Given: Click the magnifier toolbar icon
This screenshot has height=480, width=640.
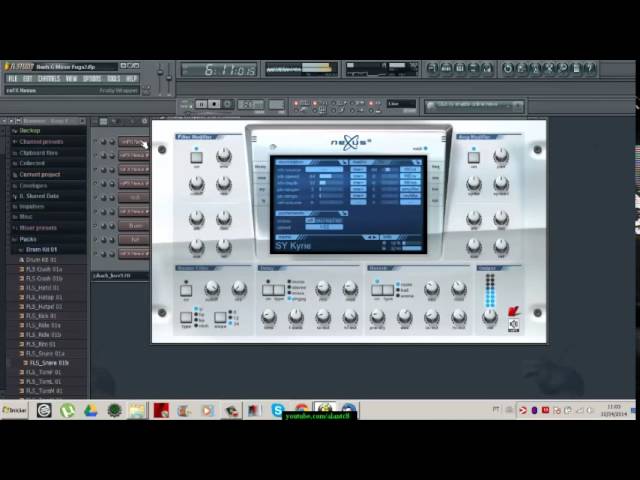Looking at the screenshot, I should [x=563, y=68].
